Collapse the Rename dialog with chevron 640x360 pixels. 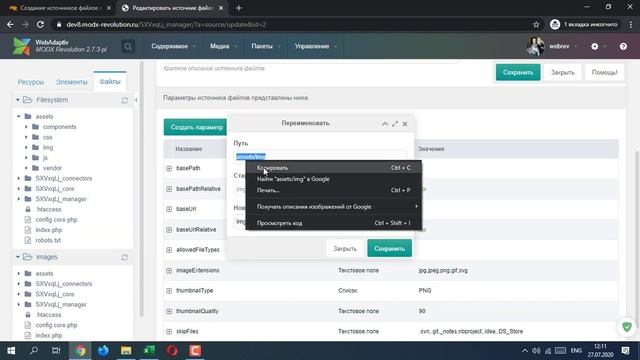(x=385, y=124)
